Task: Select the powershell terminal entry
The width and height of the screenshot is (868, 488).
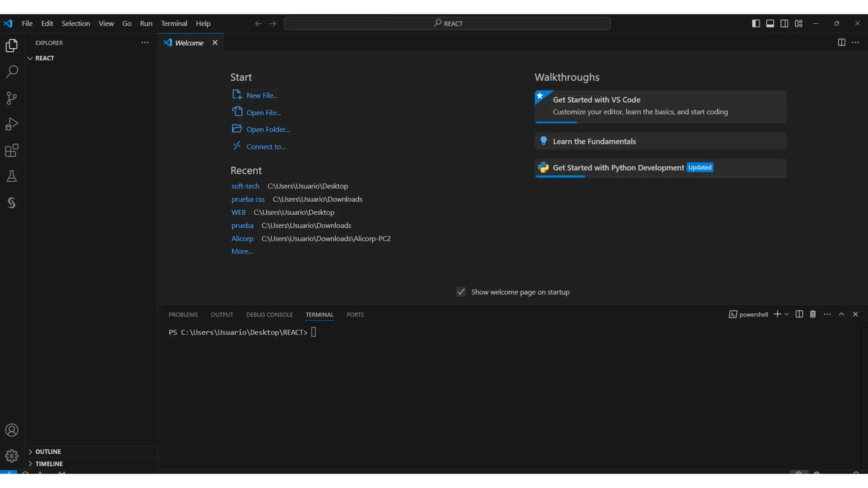Action: [748, 314]
